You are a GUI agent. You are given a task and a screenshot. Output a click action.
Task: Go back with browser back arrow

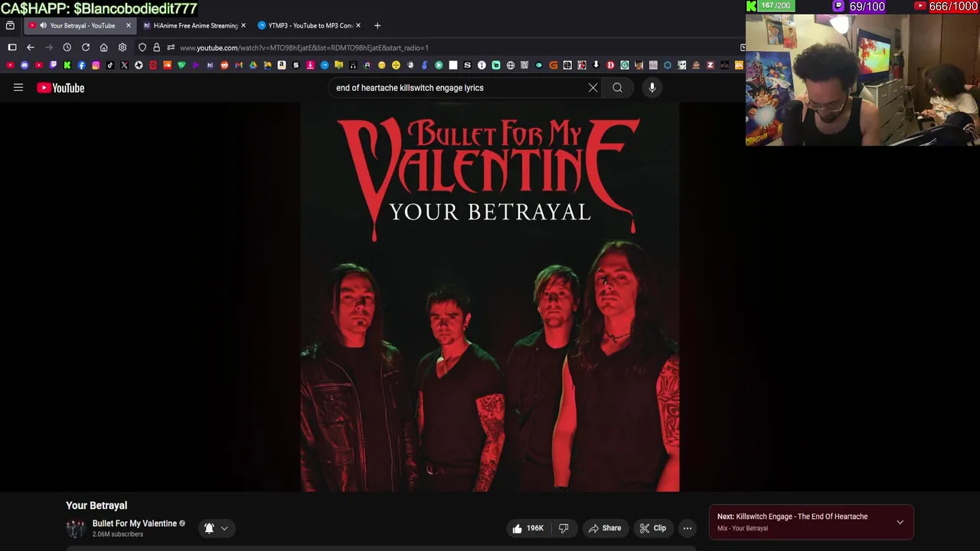tap(31, 47)
